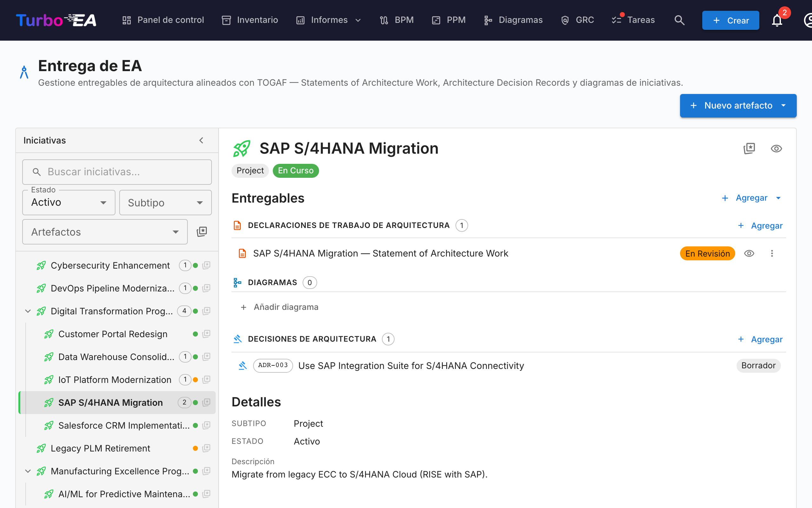The image size is (812, 508).
Task: Toggle the eye icon beside SAP S/4HANA Migration title
Action: [776, 149]
